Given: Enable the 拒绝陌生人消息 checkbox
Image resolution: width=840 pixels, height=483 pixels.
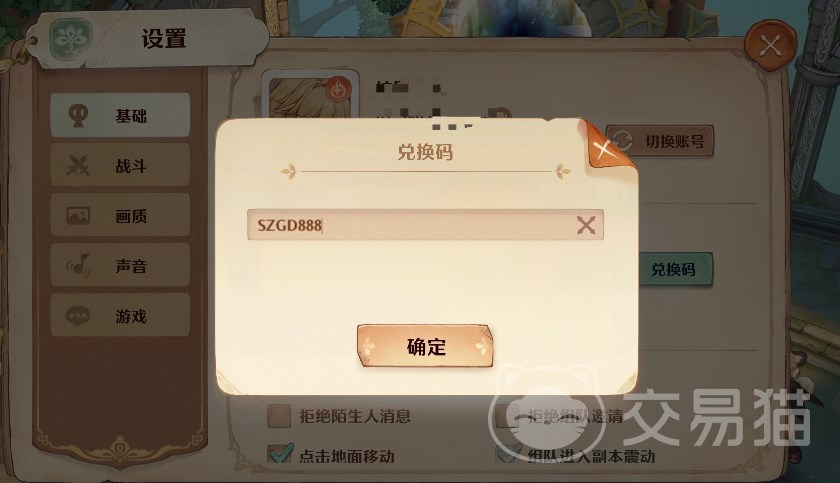Looking at the screenshot, I should (279, 416).
